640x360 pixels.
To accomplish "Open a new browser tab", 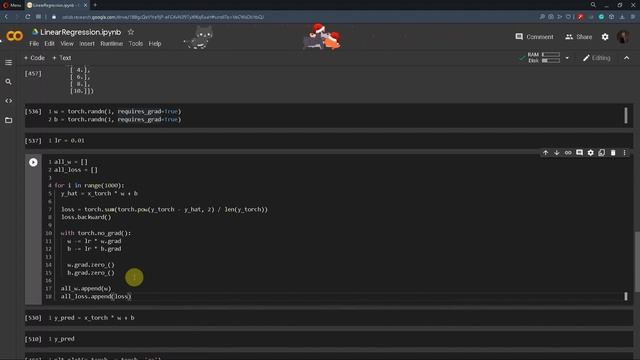I will coord(95,5).
